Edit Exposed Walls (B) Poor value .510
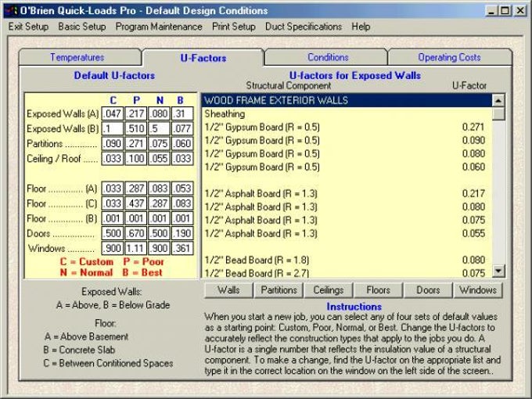The height and width of the screenshot is (399, 532). (x=135, y=128)
